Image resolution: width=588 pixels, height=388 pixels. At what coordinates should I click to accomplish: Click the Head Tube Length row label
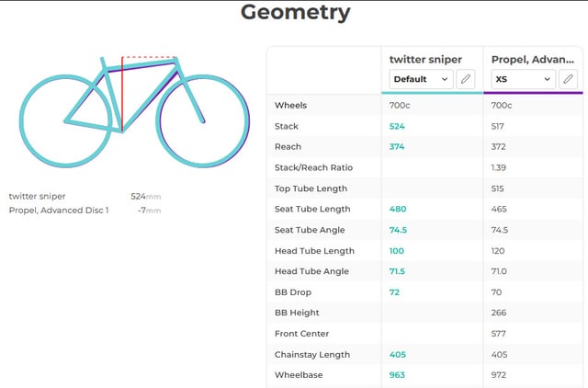314,250
